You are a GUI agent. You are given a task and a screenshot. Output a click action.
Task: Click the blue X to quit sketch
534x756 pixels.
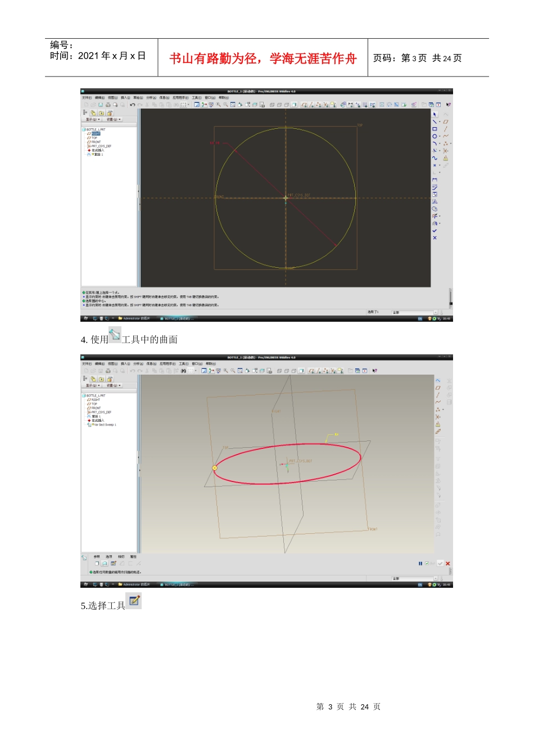[435, 238]
